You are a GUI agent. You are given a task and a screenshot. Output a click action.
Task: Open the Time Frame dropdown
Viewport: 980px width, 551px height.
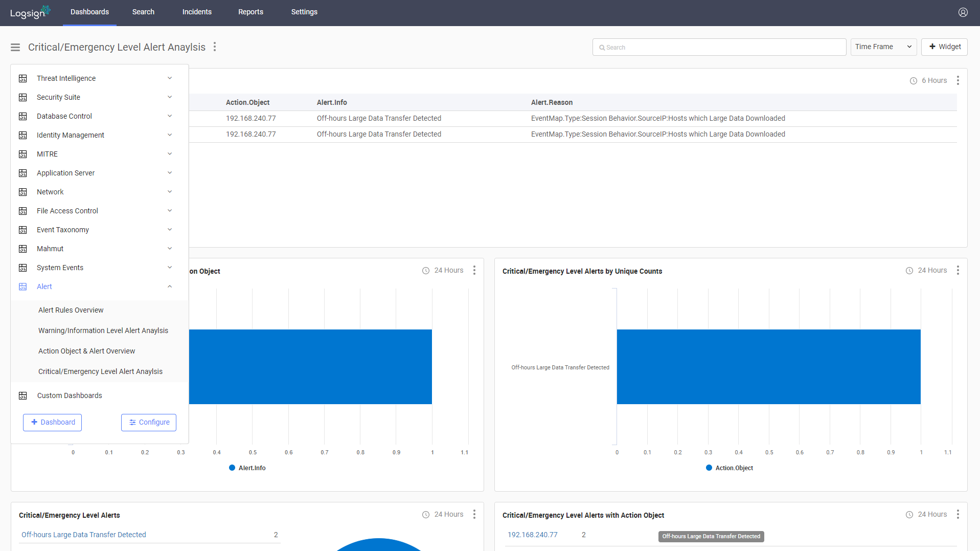[883, 47]
